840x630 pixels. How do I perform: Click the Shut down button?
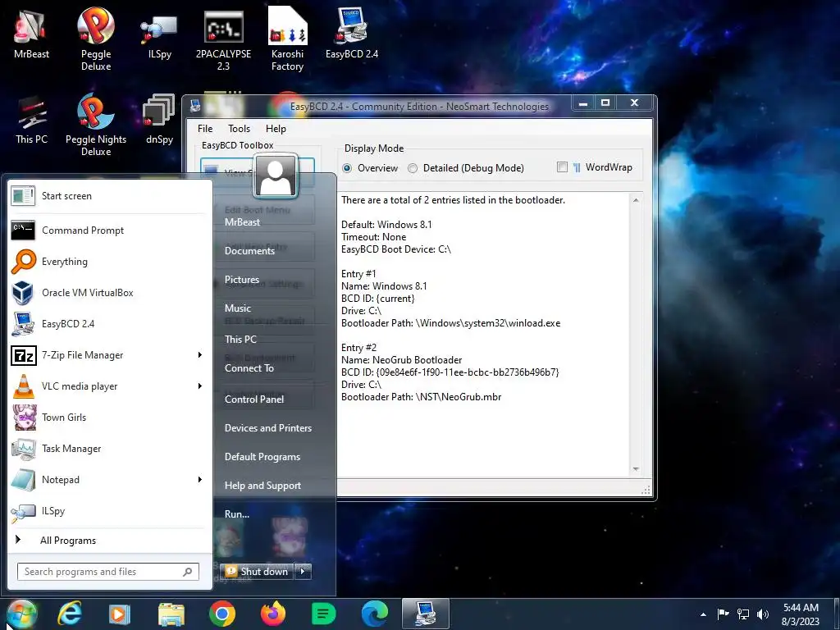click(x=257, y=572)
